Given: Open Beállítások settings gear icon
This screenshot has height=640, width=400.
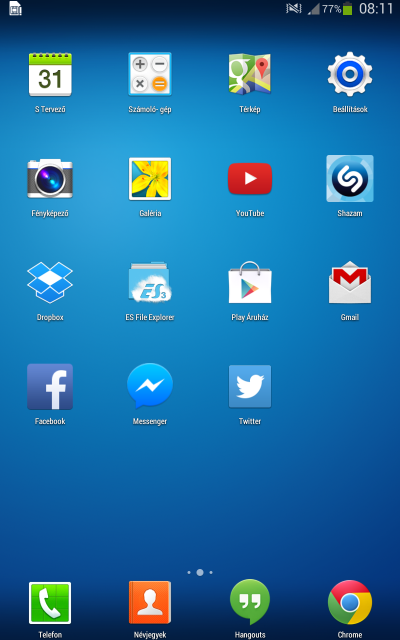Looking at the screenshot, I should coord(350,74).
